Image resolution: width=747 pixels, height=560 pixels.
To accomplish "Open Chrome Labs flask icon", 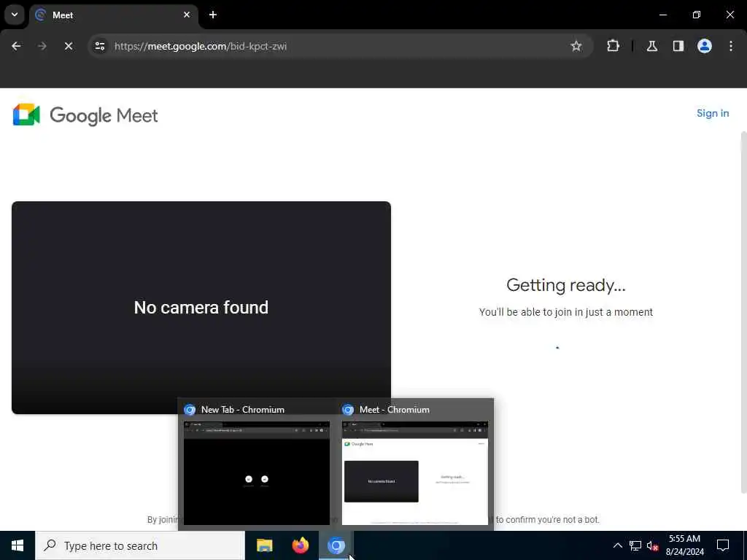I will click(x=652, y=46).
